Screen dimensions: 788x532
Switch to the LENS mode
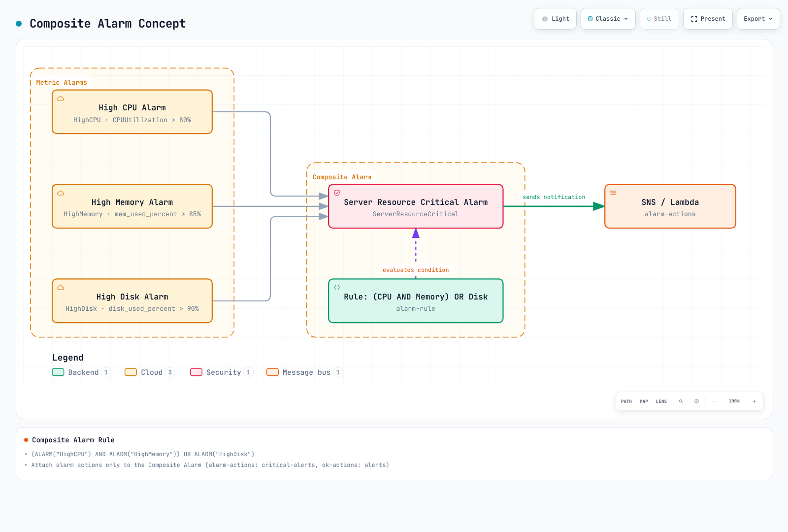click(661, 401)
